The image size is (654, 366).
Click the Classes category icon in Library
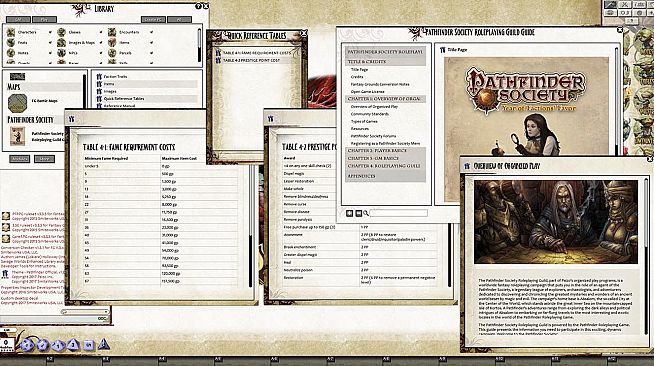pos(61,32)
